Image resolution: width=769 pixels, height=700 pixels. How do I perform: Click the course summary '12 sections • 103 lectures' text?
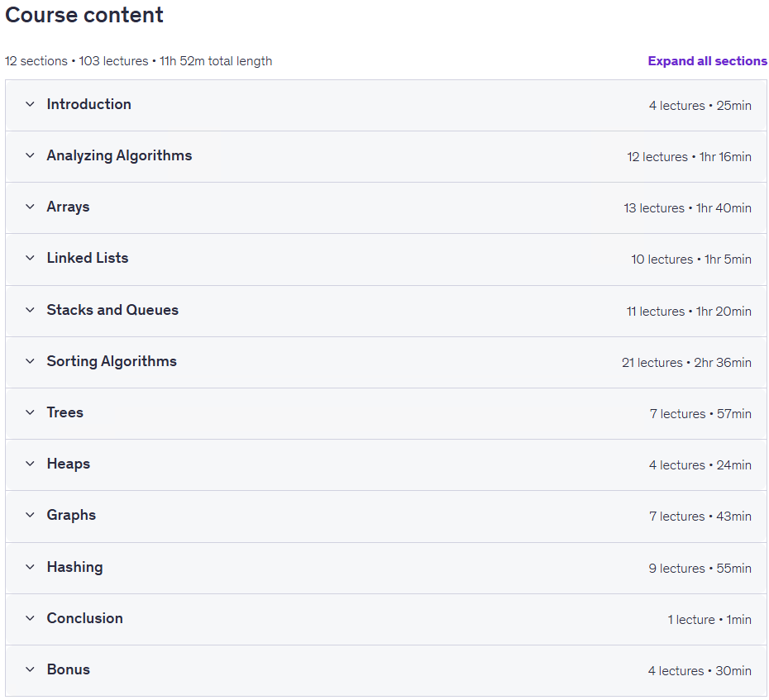click(x=77, y=61)
